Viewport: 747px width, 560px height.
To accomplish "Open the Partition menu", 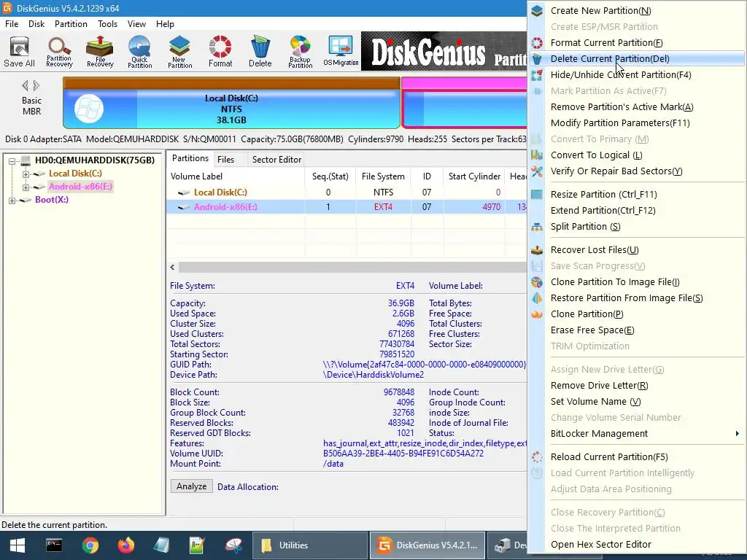I will pos(71,24).
